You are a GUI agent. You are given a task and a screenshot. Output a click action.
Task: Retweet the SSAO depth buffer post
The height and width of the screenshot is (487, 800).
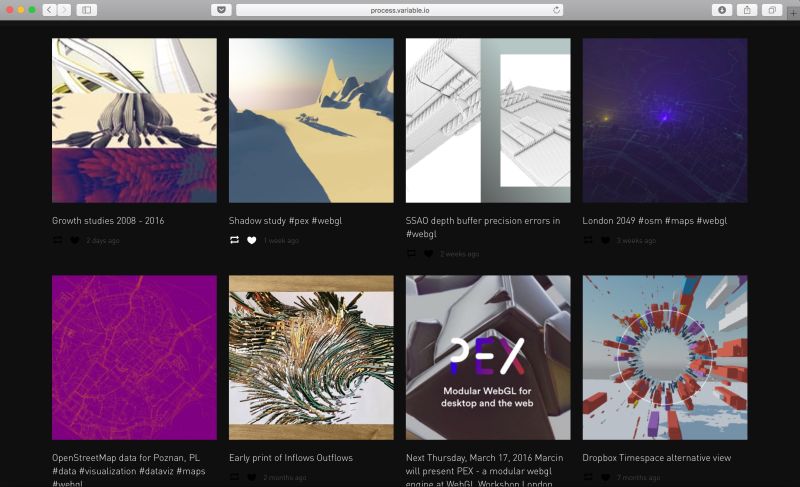(411, 253)
